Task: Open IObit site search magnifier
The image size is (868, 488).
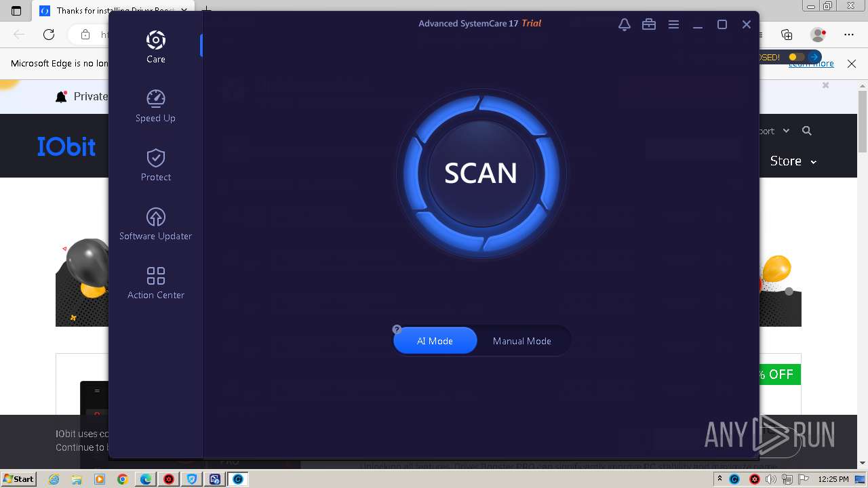Action: point(806,131)
